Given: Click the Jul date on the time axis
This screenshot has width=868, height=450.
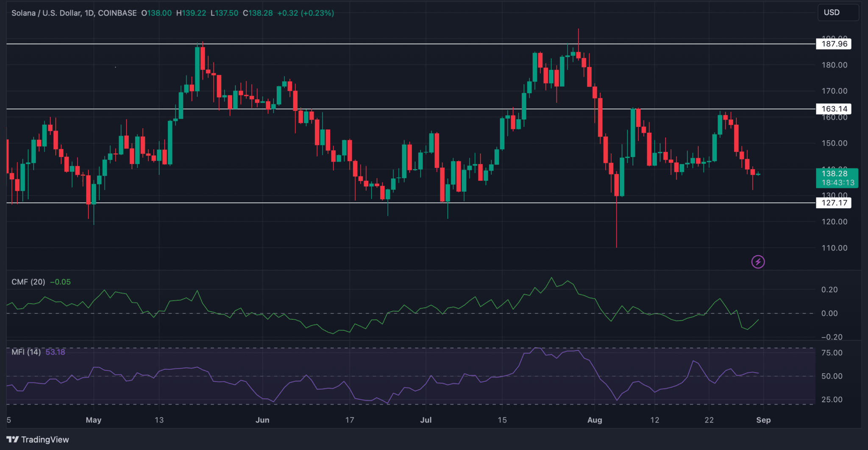Looking at the screenshot, I should tap(426, 420).
